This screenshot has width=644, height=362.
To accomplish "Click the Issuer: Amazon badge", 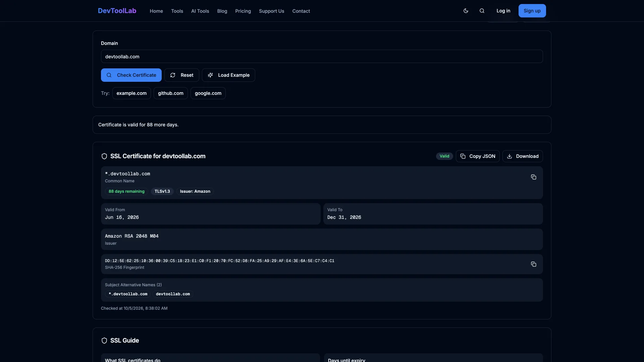I will pyautogui.click(x=195, y=191).
